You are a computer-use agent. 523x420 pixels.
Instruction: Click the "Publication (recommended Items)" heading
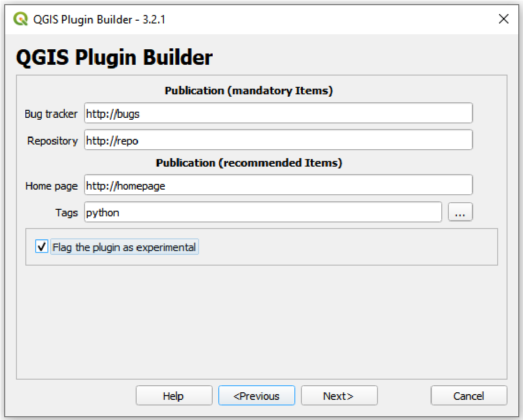pyautogui.click(x=249, y=163)
